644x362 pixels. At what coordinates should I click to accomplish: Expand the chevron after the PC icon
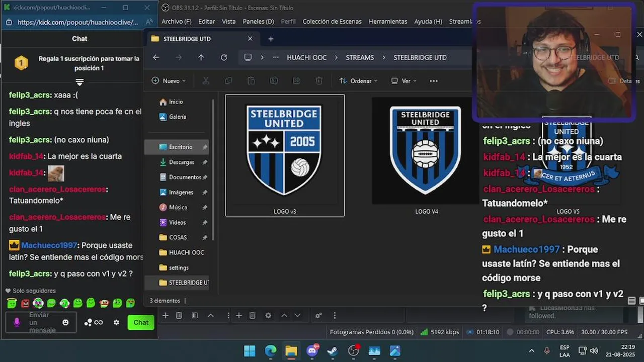pyautogui.click(x=262, y=57)
